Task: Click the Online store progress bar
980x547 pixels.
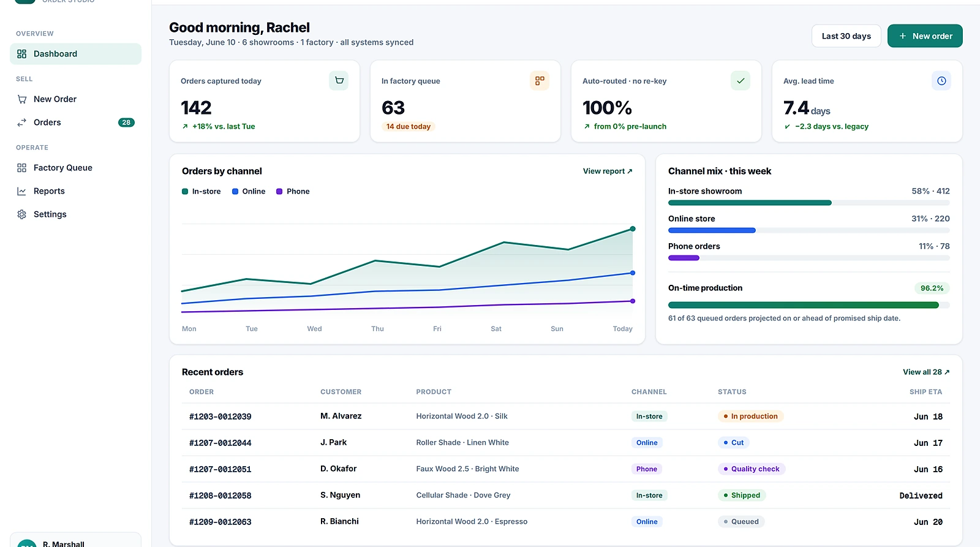Action: coord(809,230)
